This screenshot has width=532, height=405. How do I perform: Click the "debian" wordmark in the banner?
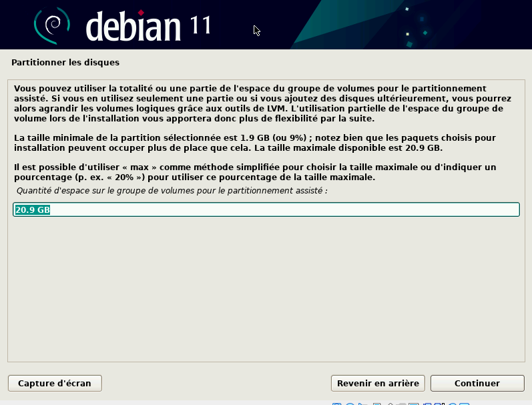[x=134, y=25]
